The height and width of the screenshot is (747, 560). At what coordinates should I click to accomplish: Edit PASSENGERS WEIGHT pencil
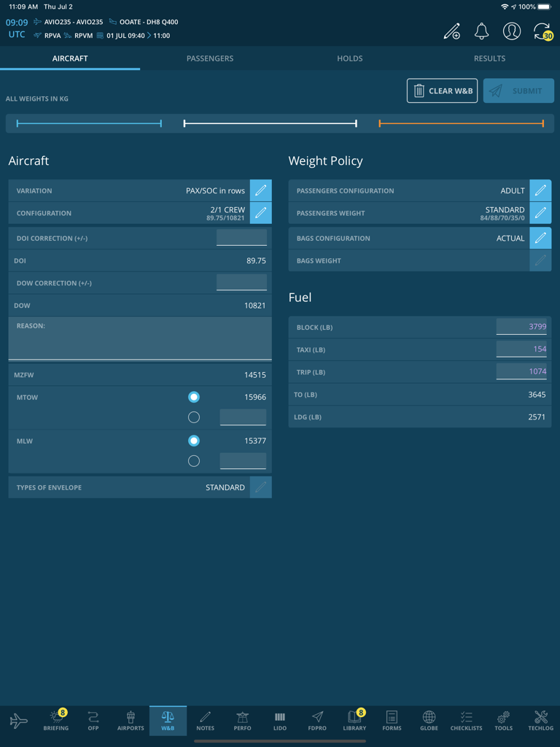pos(540,213)
